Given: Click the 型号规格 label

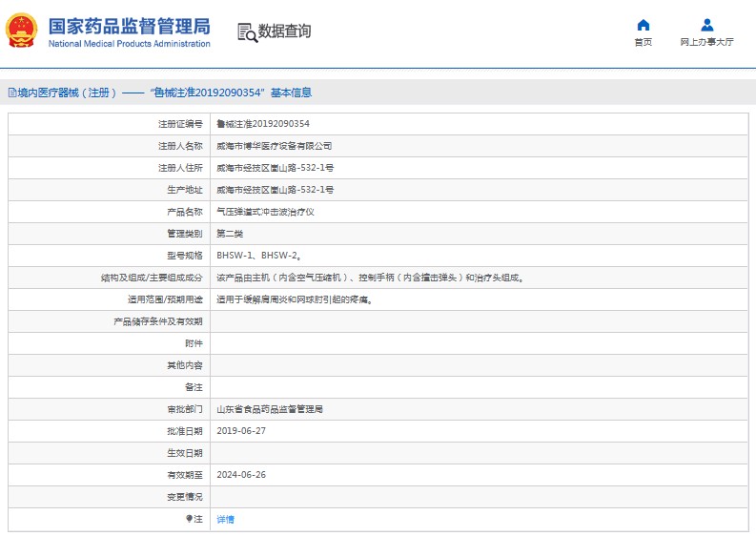Looking at the screenshot, I should (x=185, y=256).
